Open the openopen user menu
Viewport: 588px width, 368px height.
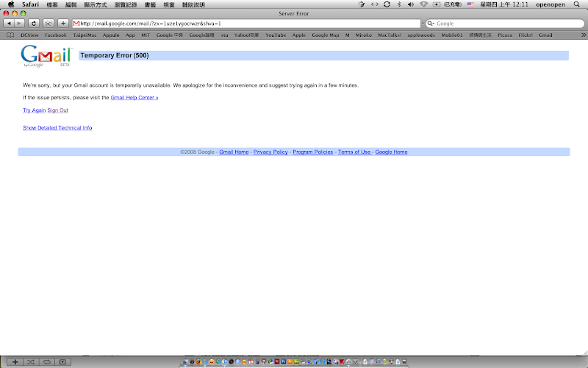point(550,4)
